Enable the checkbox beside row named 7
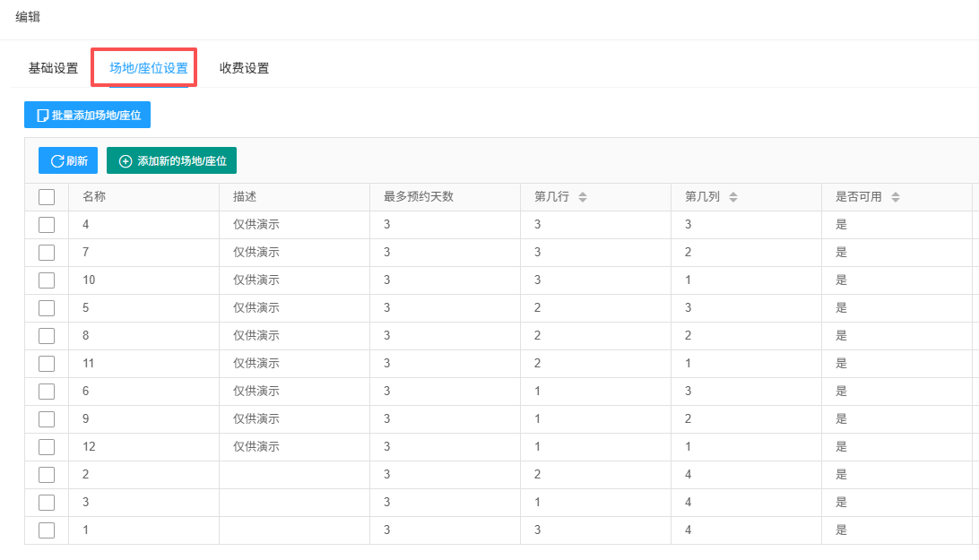 click(x=47, y=253)
